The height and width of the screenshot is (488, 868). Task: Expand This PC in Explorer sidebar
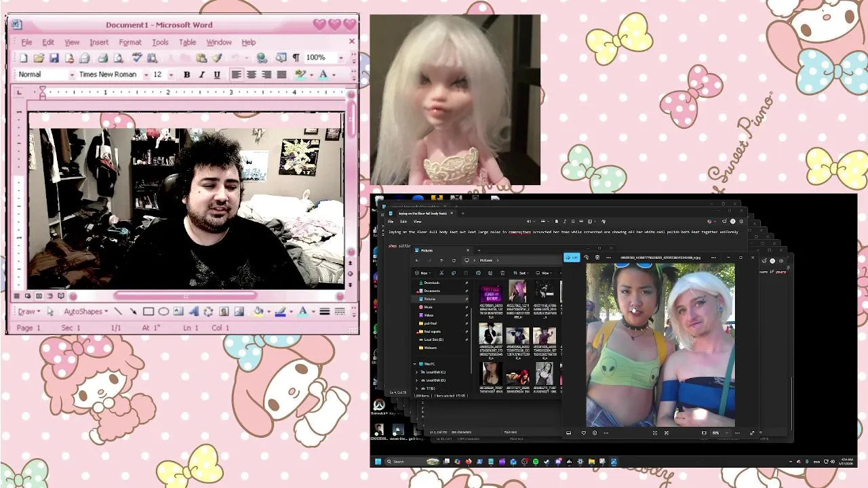coord(415,364)
